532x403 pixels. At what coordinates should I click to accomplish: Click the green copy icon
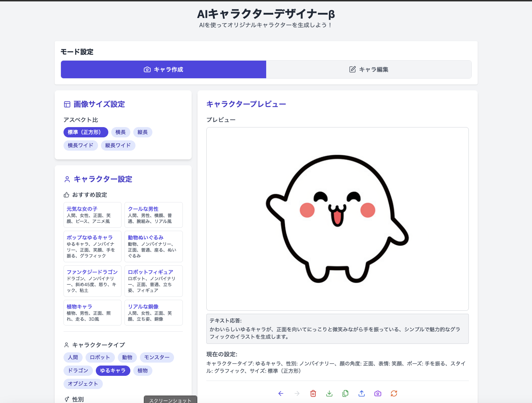pyautogui.click(x=345, y=393)
